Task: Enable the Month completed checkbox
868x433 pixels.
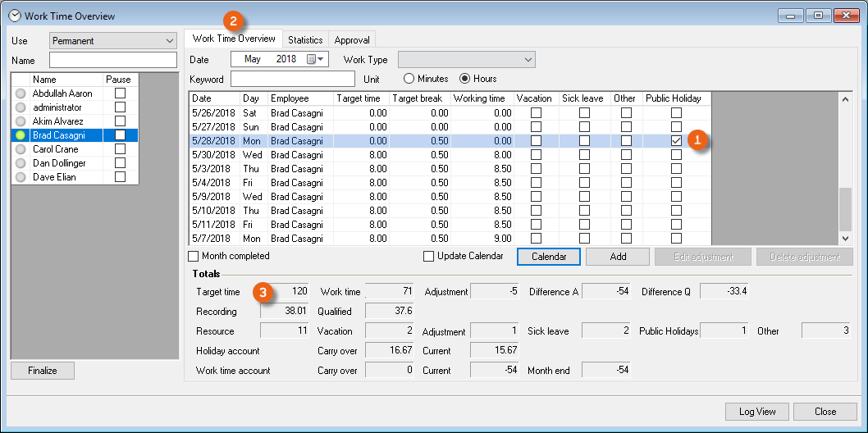Action: (x=194, y=256)
